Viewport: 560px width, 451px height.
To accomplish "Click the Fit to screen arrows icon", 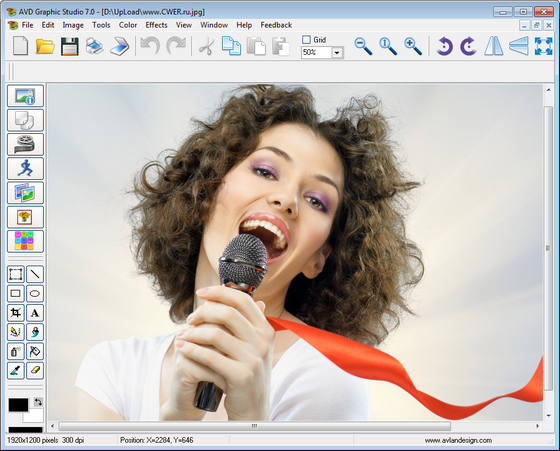I will (x=544, y=46).
